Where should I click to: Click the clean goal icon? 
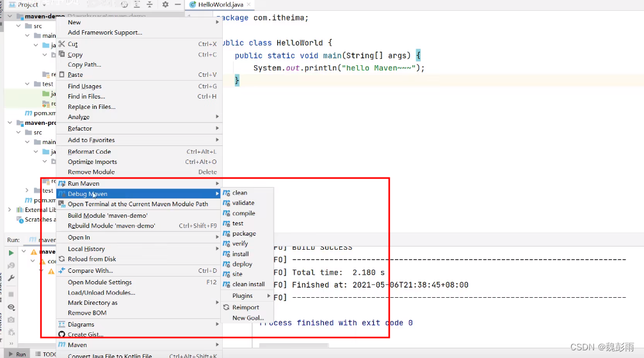point(227,192)
